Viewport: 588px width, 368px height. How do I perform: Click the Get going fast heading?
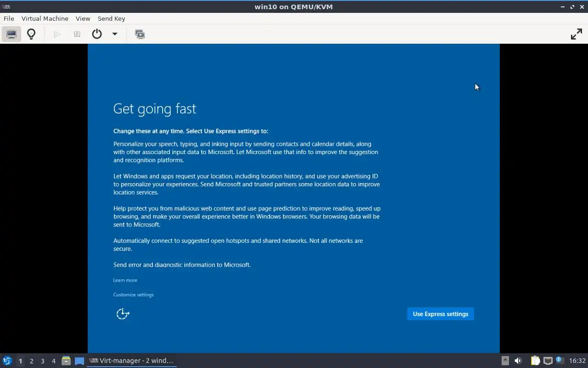coord(155,109)
